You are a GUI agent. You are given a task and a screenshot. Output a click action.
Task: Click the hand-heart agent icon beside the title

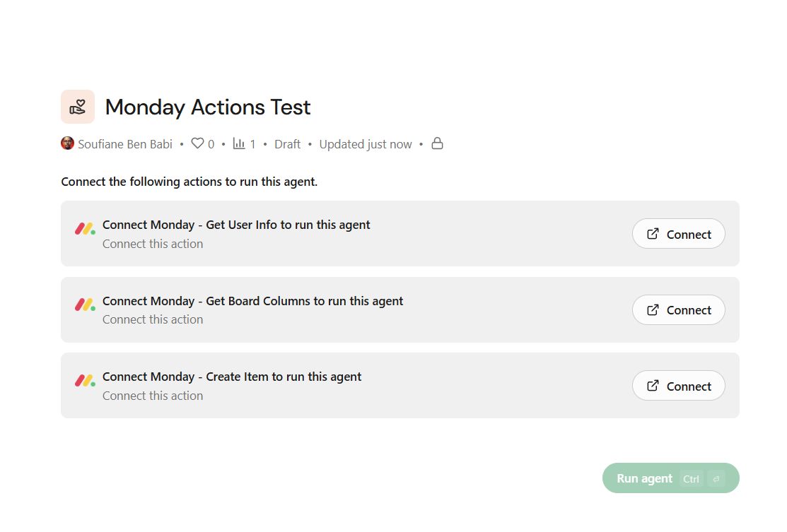(78, 107)
